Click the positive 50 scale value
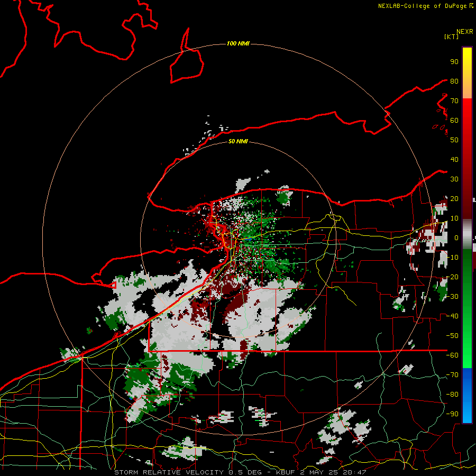This screenshot has height=476, width=476. pyautogui.click(x=454, y=140)
